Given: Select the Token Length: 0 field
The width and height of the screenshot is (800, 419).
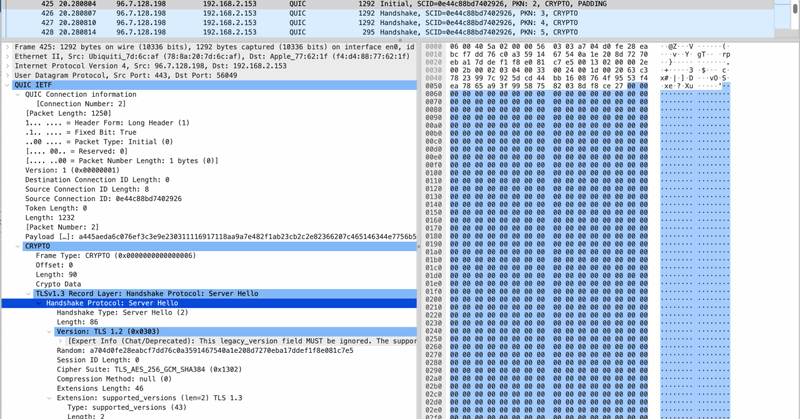Looking at the screenshot, I should coord(56,208).
